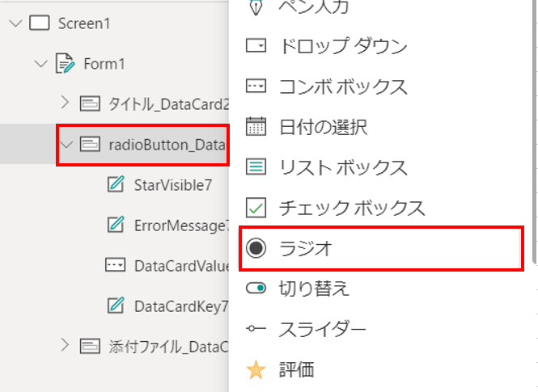Collapse the Screen1 tree node
Image resolution: width=538 pixels, height=392 pixels.
(x=14, y=23)
